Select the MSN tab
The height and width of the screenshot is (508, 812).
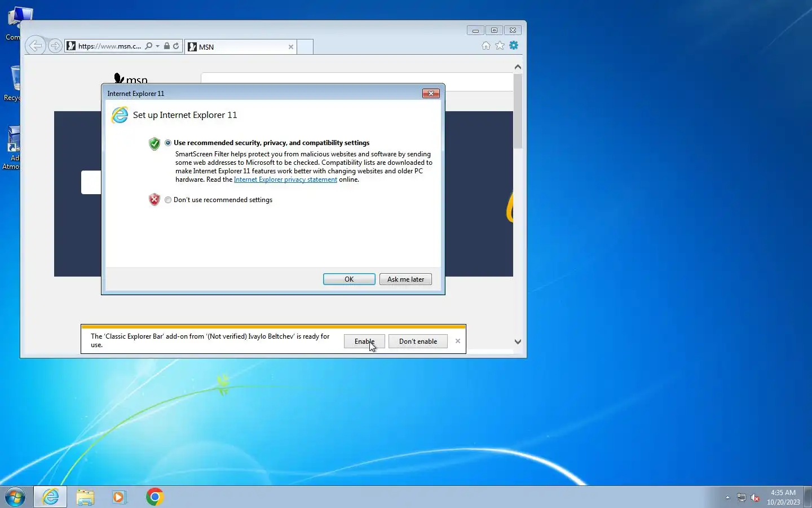point(240,47)
